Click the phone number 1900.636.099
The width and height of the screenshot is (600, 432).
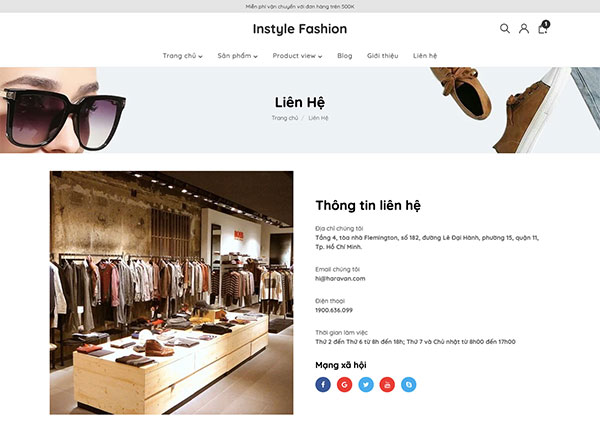pyautogui.click(x=334, y=310)
